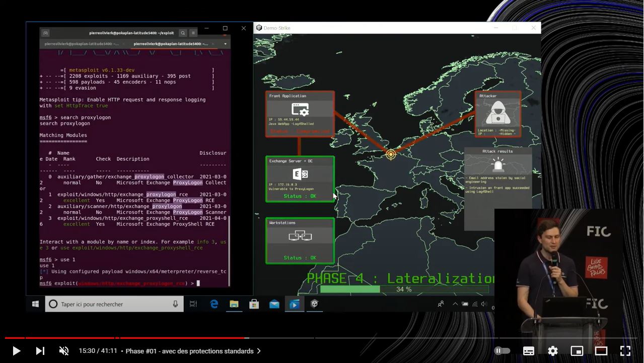
Task: Expand chapter list chevron beside Phase #01
Action: tap(259, 351)
